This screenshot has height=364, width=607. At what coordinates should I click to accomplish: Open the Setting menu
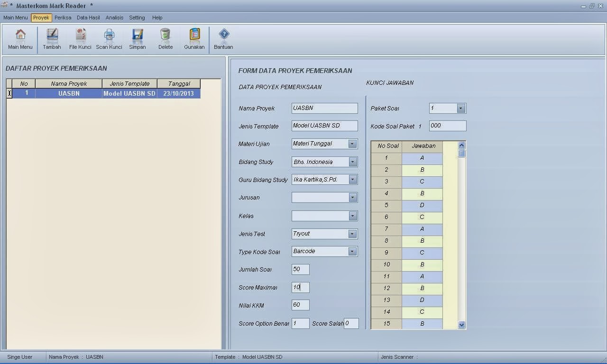pos(137,18)
